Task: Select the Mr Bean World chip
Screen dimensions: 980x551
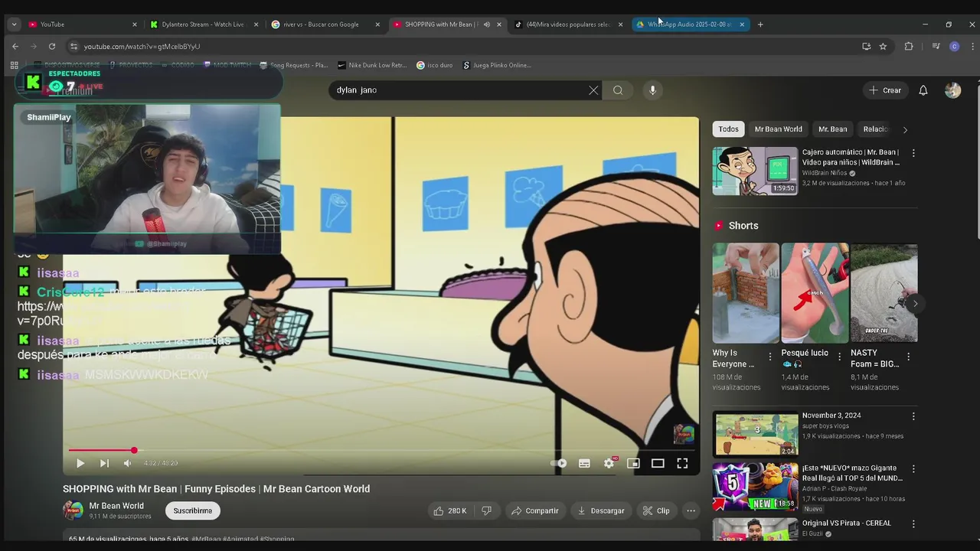Action: pyautogui.click(x=778, y=129)
